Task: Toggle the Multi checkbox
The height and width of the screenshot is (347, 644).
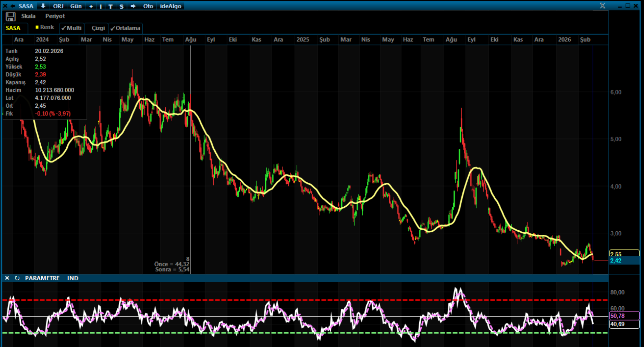Action: pyautogui.click(x=71, y=28)
